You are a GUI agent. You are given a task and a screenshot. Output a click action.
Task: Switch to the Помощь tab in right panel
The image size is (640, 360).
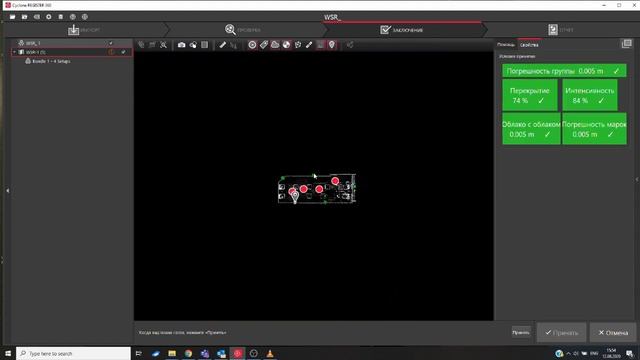click(x=506, y=45)
